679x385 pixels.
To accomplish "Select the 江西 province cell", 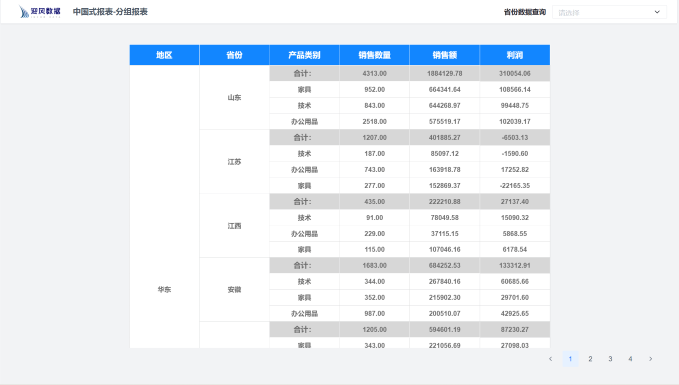I will pyautogui.click(x=234, y=226).
